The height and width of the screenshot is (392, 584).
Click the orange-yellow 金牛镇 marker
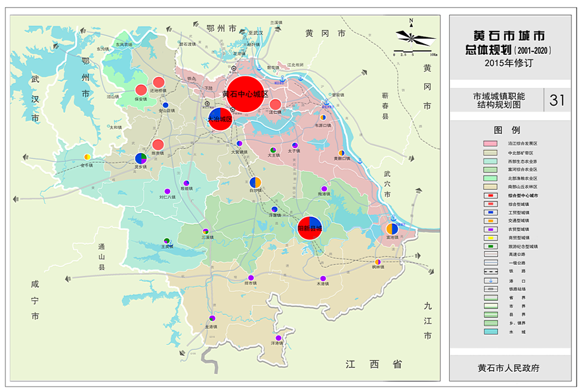coord(87,157)
